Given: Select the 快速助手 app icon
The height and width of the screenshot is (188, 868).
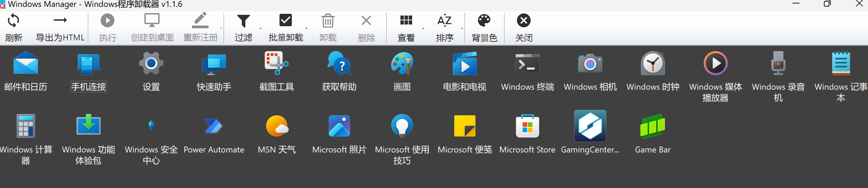Looking at the screenshot, I should click(214, 64).
